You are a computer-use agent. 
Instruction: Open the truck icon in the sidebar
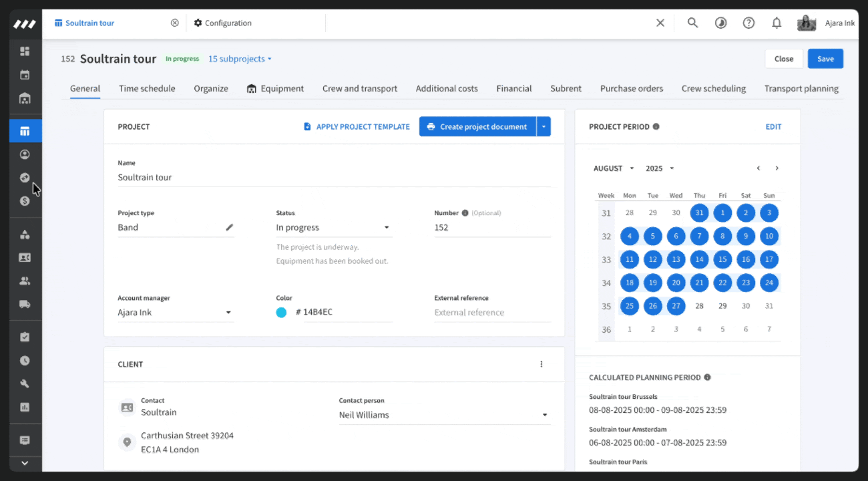25,304
